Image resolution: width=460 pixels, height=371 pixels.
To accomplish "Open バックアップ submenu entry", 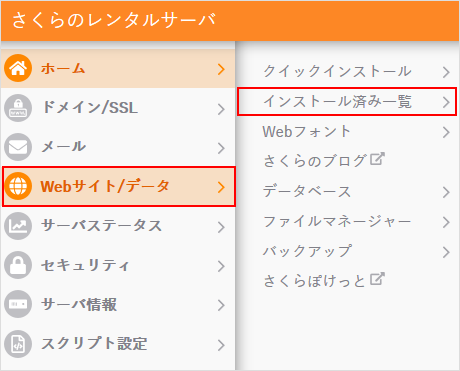I will tap(347, 251).
